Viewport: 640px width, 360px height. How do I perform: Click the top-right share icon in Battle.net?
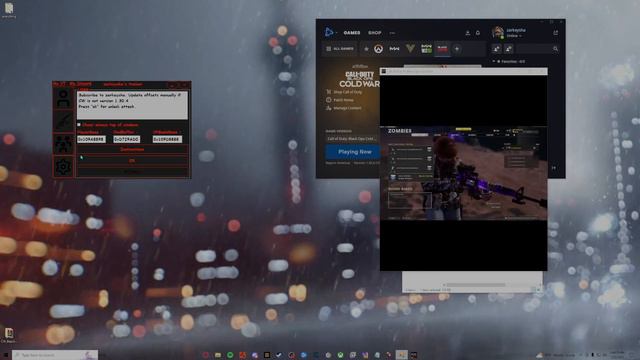coord(555,32)
